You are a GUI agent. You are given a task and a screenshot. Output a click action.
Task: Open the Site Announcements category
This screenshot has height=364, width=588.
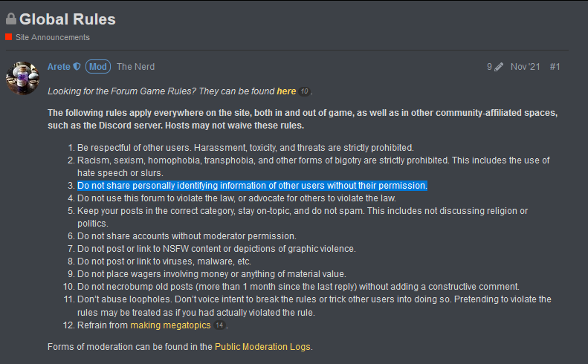pos(53,37)
